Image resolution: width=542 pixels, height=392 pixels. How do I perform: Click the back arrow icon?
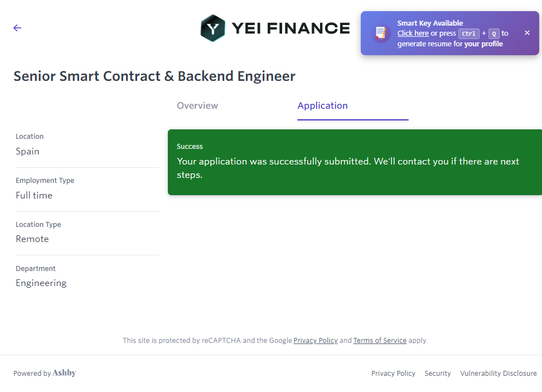17,28
